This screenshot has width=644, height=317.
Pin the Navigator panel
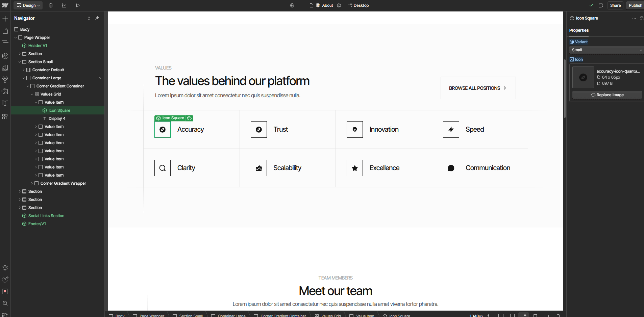(x=97, y=18)
